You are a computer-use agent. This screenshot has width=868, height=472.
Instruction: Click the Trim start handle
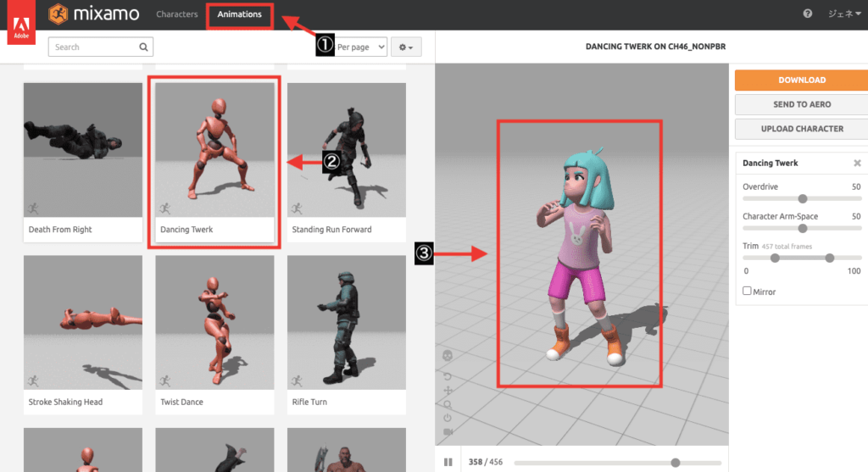[775, 258]
